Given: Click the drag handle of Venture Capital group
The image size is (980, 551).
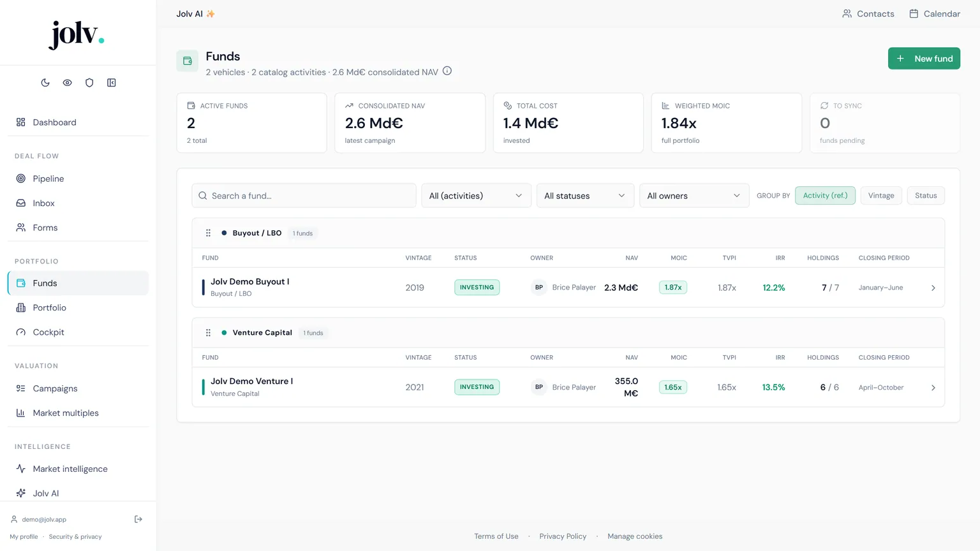Looking at the screenshot, I should (x=208, y=333).
